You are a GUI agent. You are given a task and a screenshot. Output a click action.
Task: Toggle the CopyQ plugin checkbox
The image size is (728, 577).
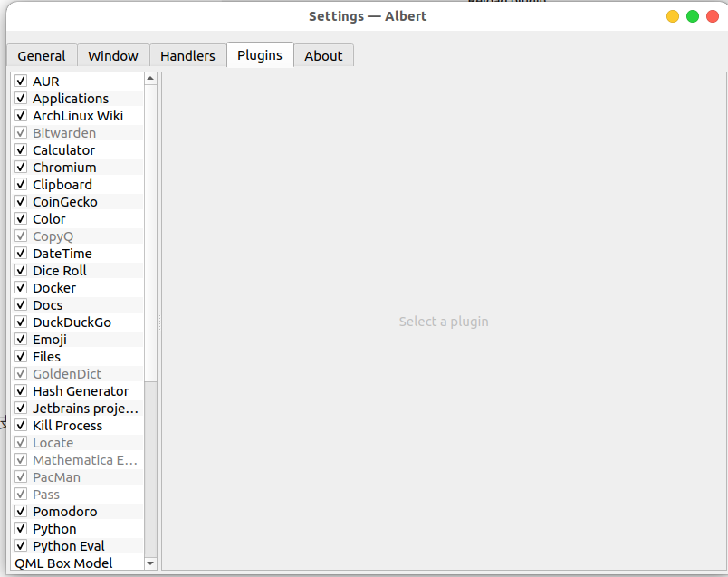(x=21, y=236)
